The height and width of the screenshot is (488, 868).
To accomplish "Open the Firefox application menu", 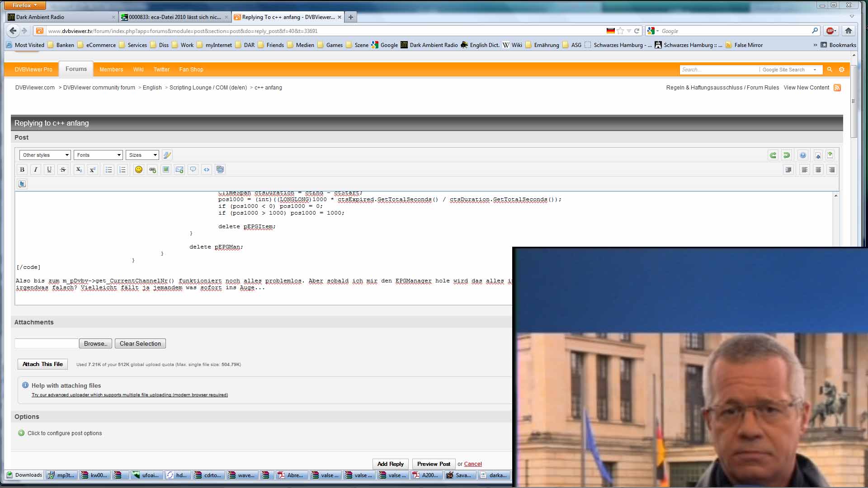I will [x=24, y=5].
